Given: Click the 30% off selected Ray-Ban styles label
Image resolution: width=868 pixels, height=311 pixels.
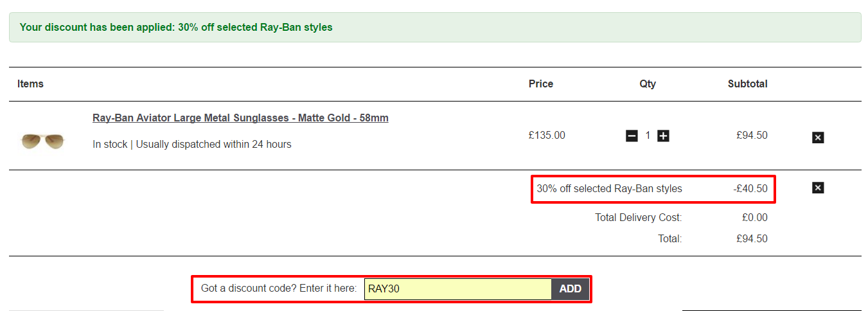Looking at the screenshot, I should tap(610, 189).
